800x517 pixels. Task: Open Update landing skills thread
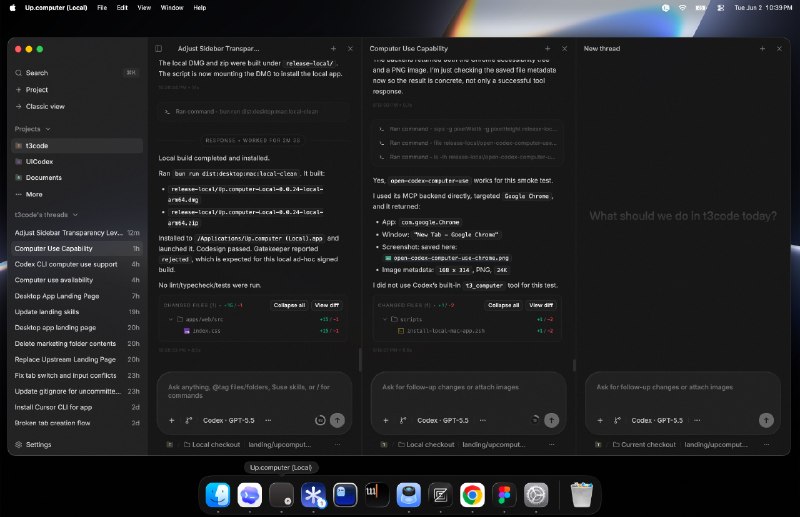coord(77,312)
